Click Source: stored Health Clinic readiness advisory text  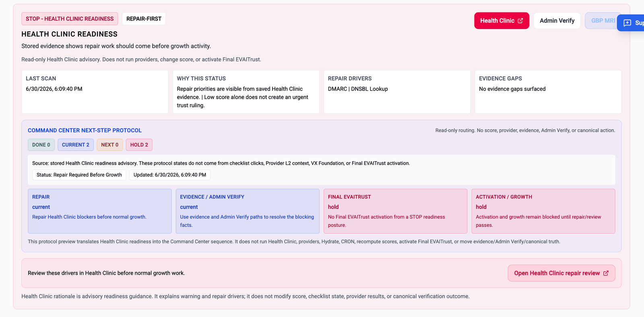[221, 163]
